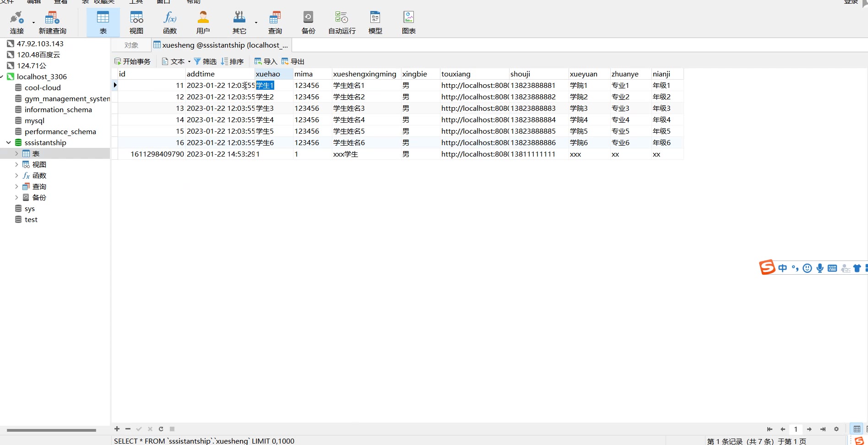Click the xueshengxingming column header
Screen dimensions: 868x445
pos(366,74)
